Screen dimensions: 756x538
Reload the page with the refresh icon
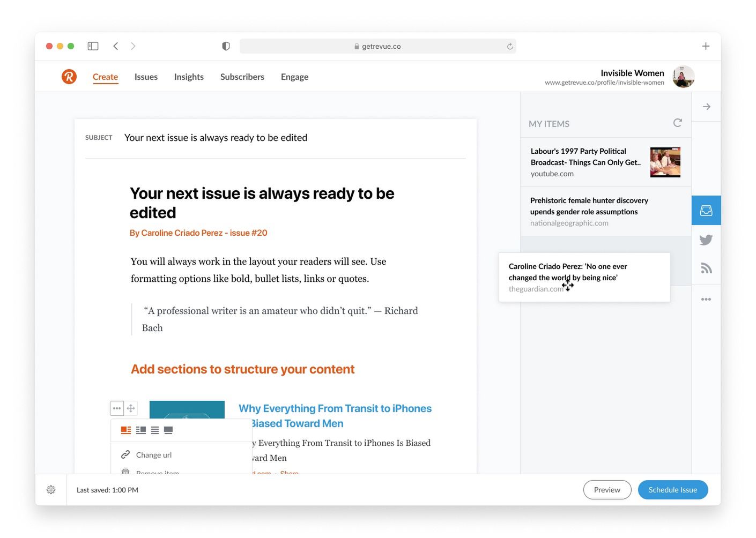pos(510,47)
